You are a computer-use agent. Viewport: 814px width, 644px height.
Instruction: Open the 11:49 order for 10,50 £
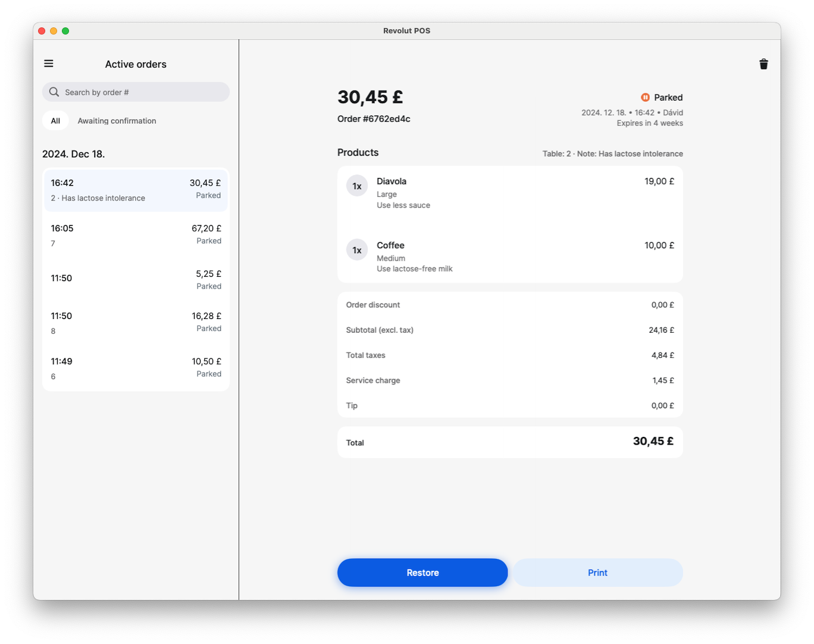click(x=136, y=368)
